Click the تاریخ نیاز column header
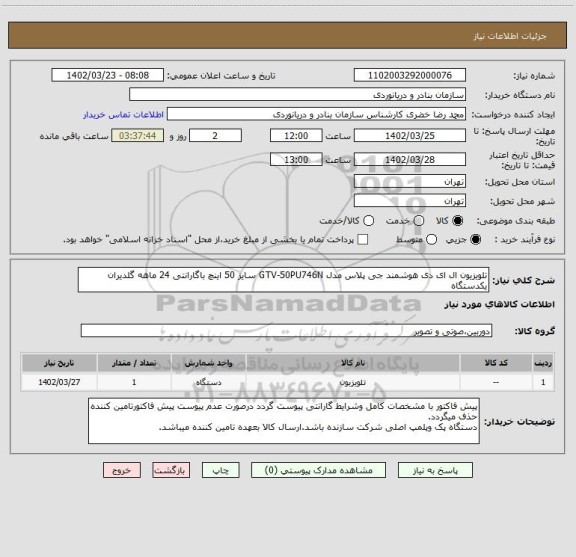The height and width of the screenshot is (557, 576). (59, 363)
